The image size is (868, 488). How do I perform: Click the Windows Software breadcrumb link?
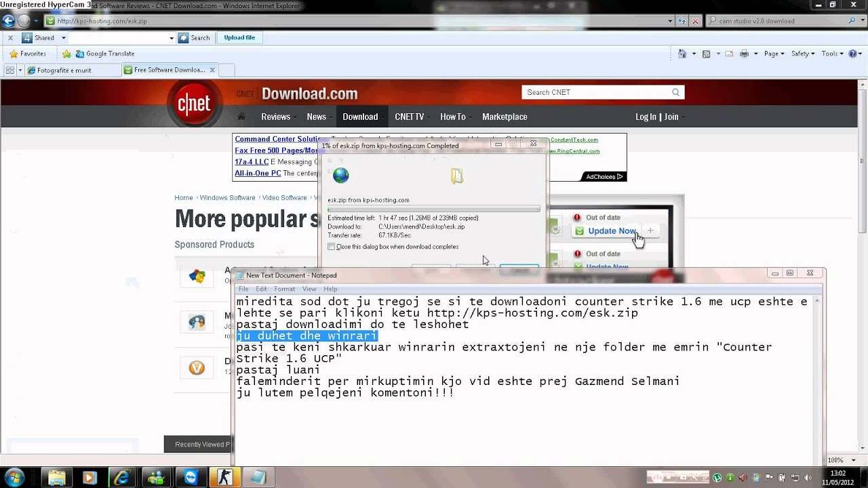click(227, 198)
